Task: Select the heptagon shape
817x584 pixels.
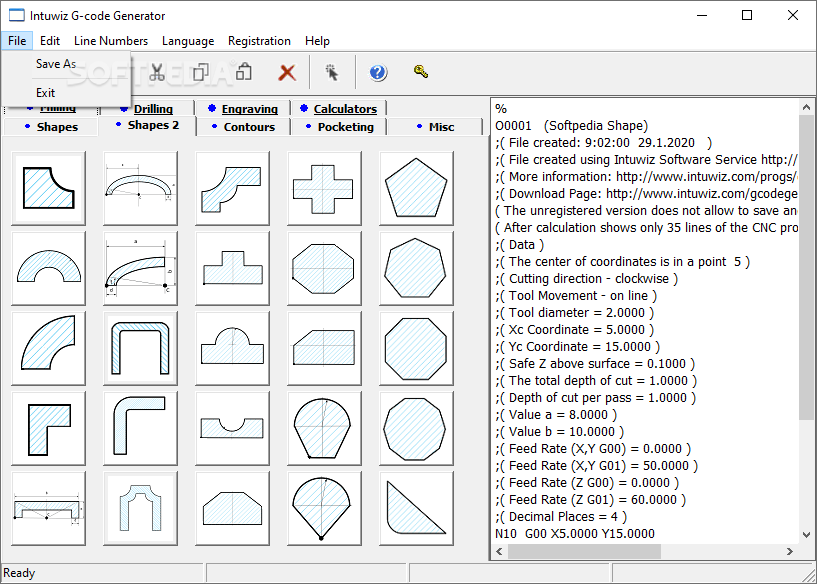Action: 416,268
